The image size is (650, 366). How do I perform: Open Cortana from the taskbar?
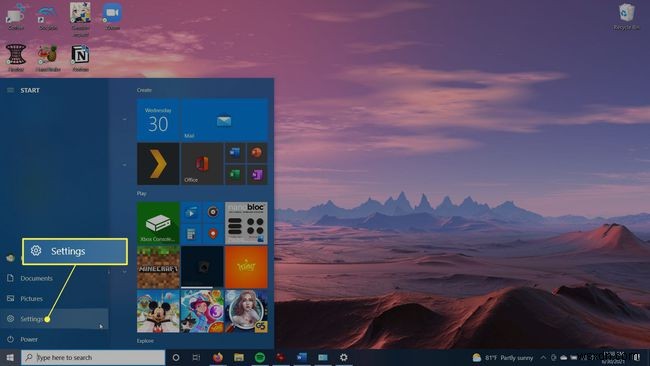click(176, 357)
